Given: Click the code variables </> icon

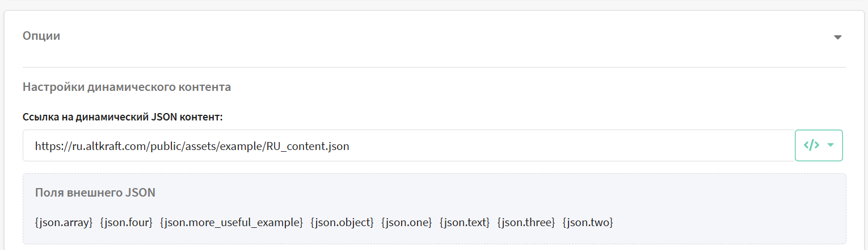Looking at the screenshot, I should point(812,145).
